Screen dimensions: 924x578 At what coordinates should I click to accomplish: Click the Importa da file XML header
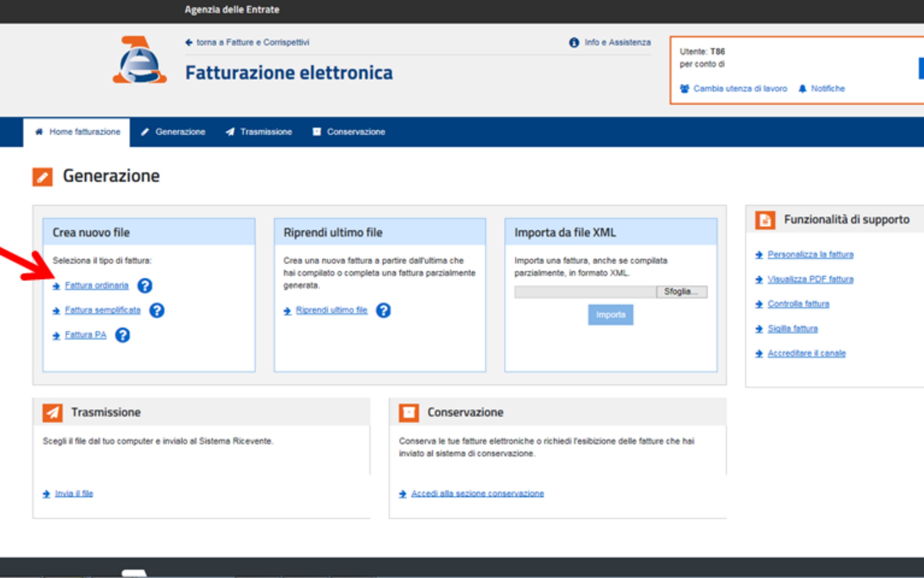click(x=611, y=232)
